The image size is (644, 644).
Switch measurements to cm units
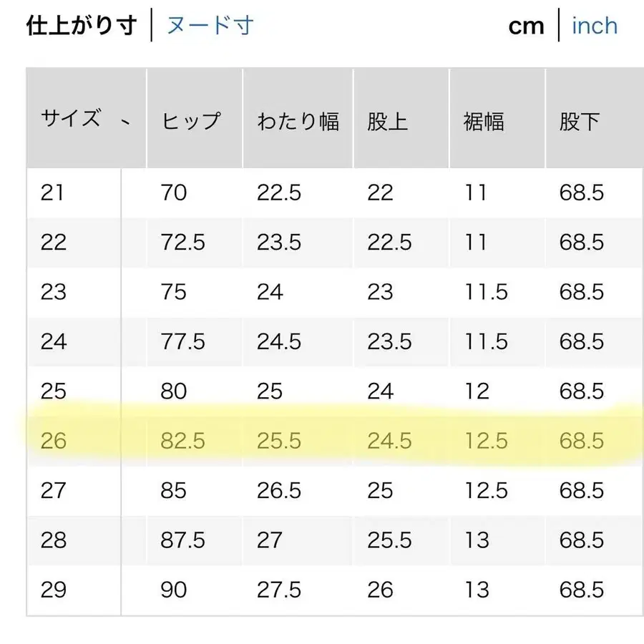pos(527,25)
